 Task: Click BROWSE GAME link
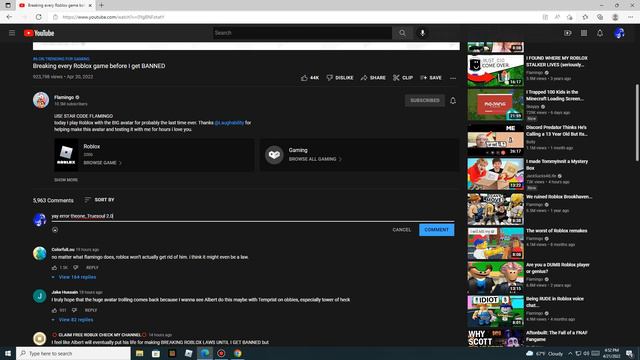click(x=102, y=162)
